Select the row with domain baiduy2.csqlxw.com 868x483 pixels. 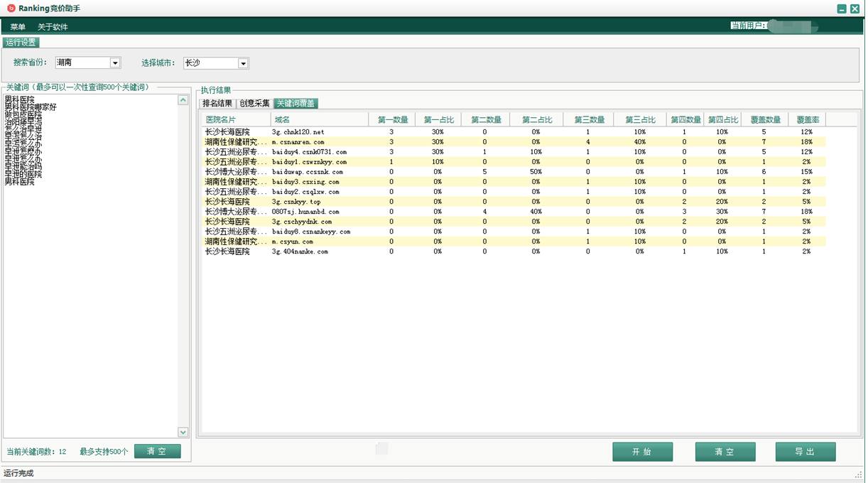[514, 192]
